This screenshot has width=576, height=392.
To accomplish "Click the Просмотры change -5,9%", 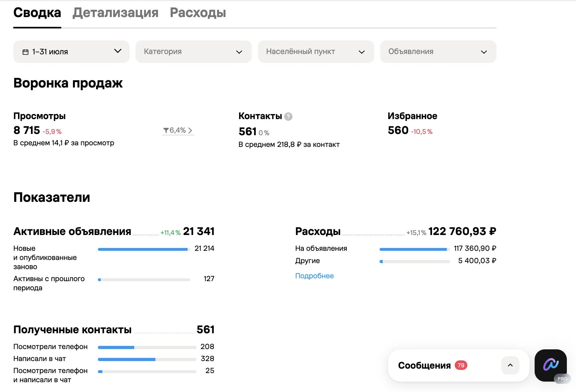I will pyautogui.click(x=52, y=132).
